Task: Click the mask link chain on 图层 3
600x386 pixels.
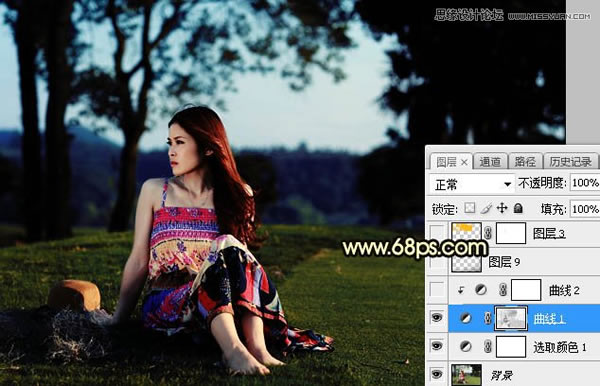Action: click(x=488, y=233)
